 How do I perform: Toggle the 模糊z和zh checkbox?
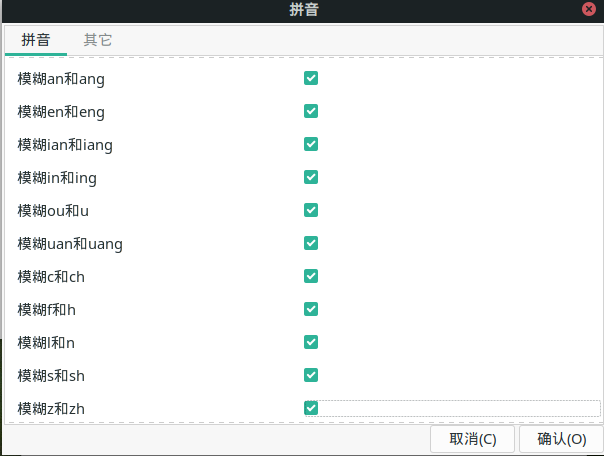pyautogui.click(x=311, y=408)
